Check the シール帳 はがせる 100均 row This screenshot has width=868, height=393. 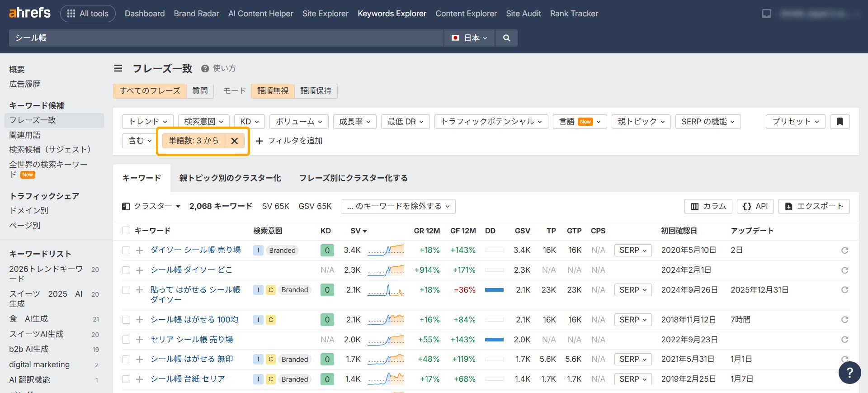pos(126,320)
